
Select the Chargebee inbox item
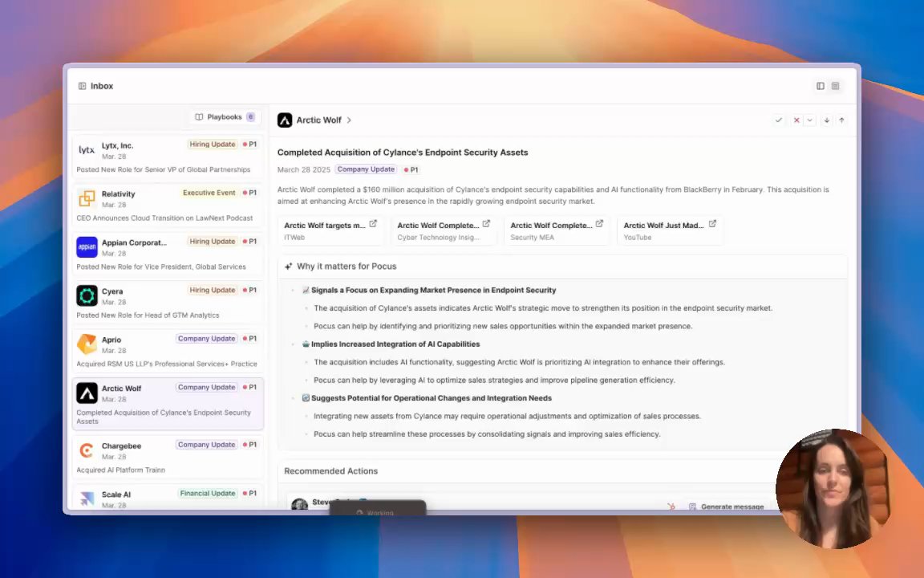coord(168,457)
